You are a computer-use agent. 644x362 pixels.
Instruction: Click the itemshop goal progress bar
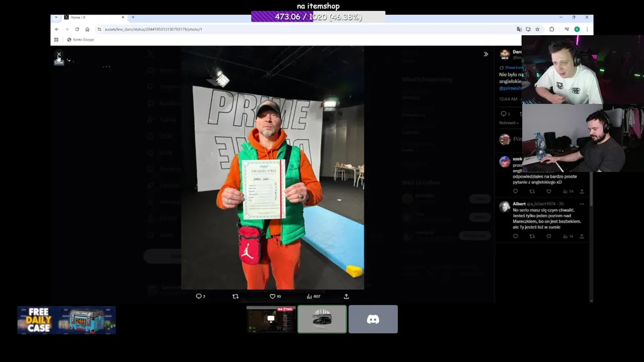coord(318,17)
